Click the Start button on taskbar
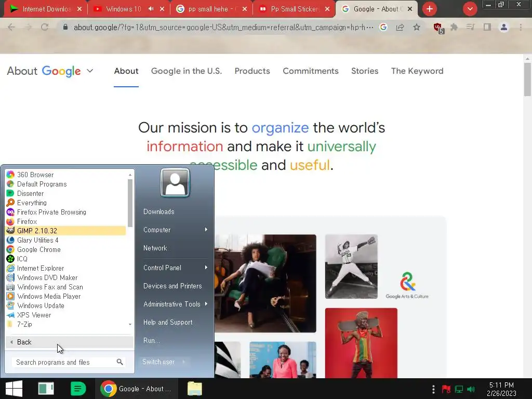This screenshot has width=532, height=399. coord(14,389)
